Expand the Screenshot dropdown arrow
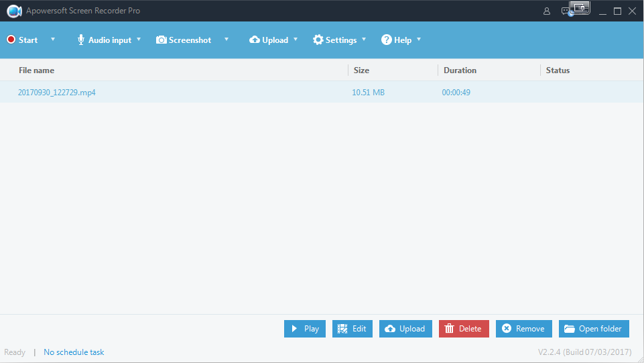The height and width of the screenshot is (363, 644). click(227, 40)
